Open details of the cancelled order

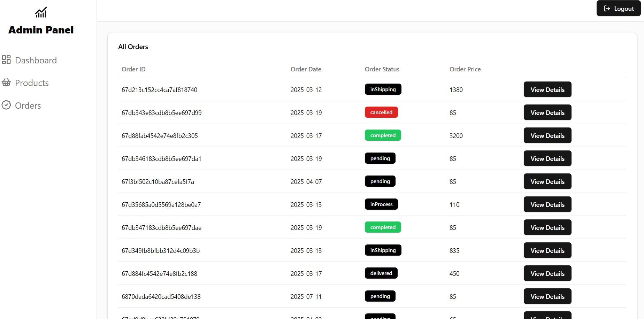[x=547, y=112]
